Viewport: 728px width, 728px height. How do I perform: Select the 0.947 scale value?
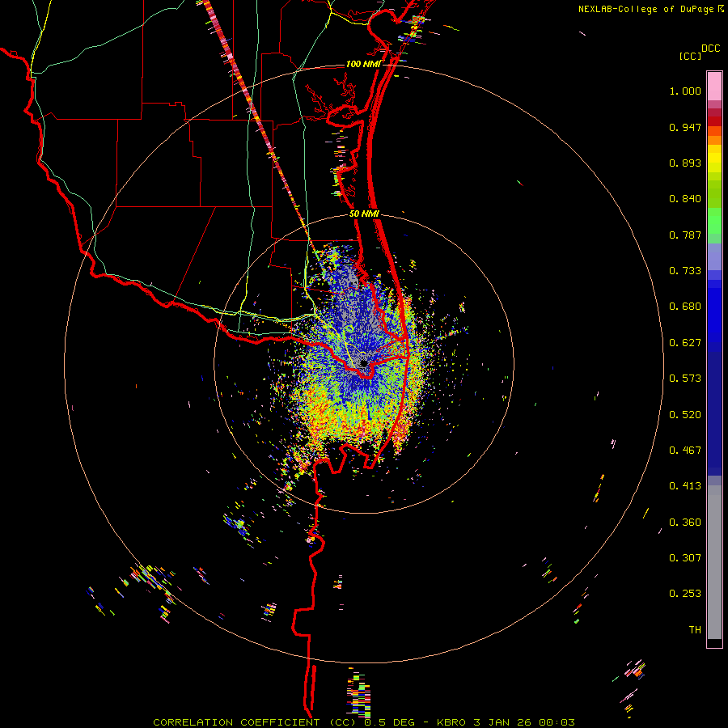[685, 127]
